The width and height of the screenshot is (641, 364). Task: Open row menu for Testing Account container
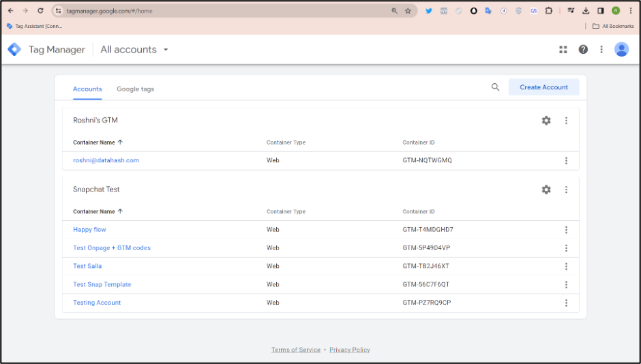566,303
